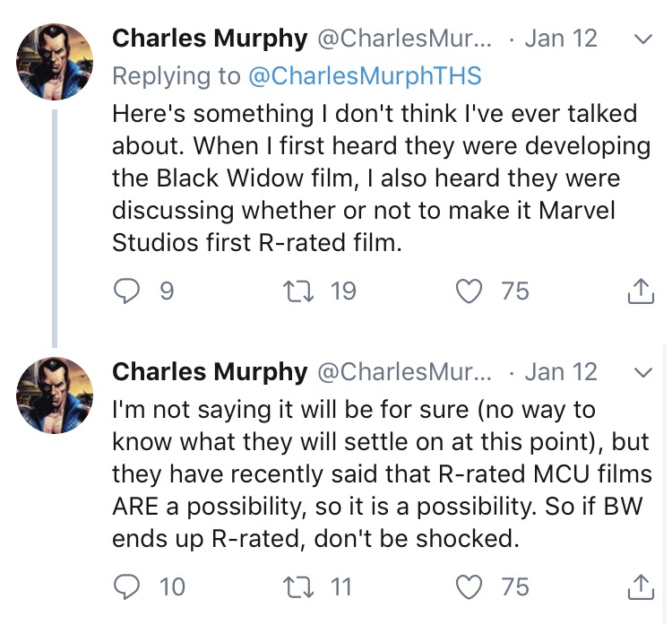Open the first tweet's chevron options menu
The width and height of the screenshot is (672, 625).
pyautogui.click(x=642, y=39)
